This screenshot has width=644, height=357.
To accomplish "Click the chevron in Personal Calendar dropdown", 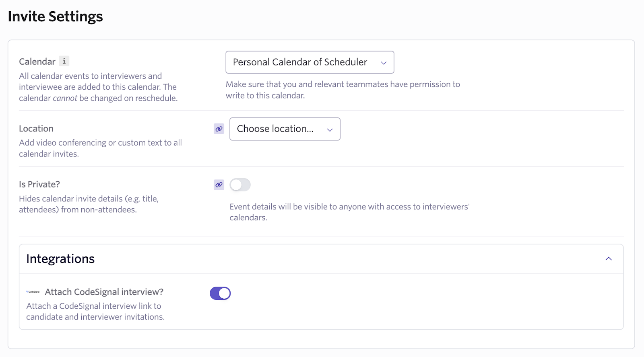I will 384,63.
